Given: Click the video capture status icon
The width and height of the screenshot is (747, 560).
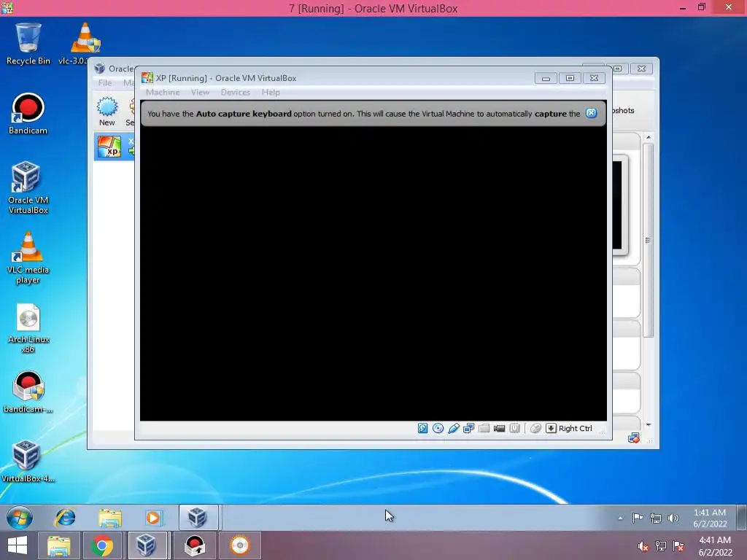Looking at the screenshot, I should coord(499,428).
